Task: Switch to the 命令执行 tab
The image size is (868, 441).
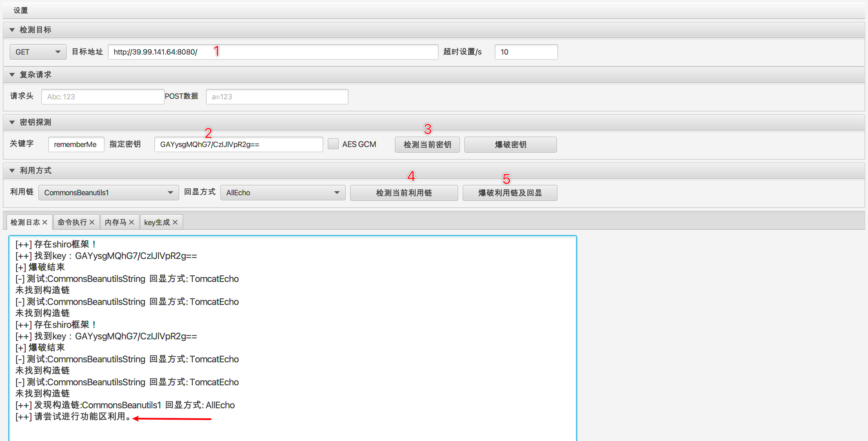Action: [x=72, y=222]
